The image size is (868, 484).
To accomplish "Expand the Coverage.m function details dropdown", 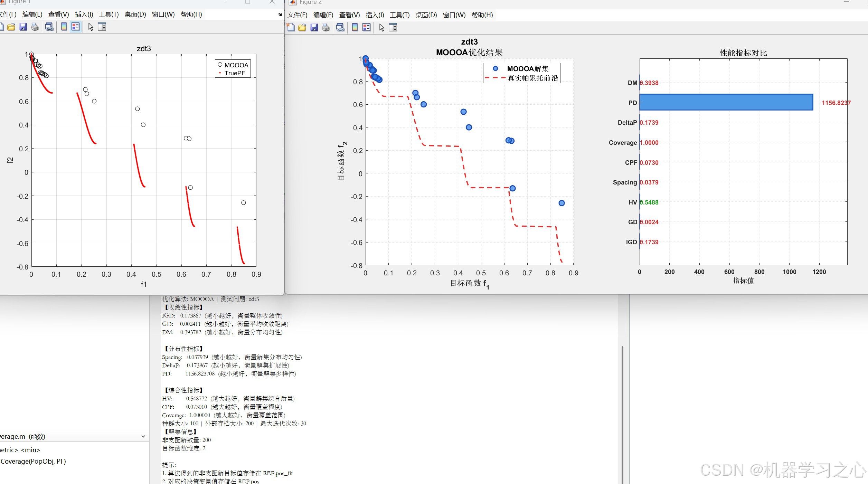I will coord(143,437).
